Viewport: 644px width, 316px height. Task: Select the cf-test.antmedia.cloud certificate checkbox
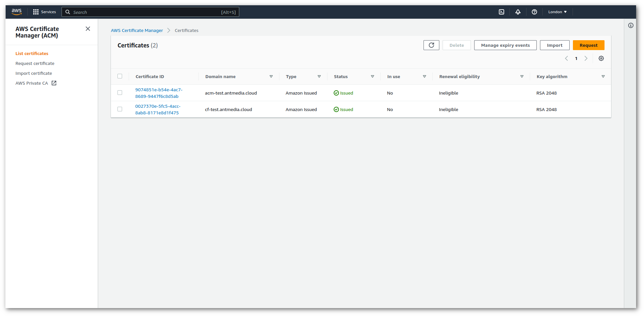tap(120, 109)
